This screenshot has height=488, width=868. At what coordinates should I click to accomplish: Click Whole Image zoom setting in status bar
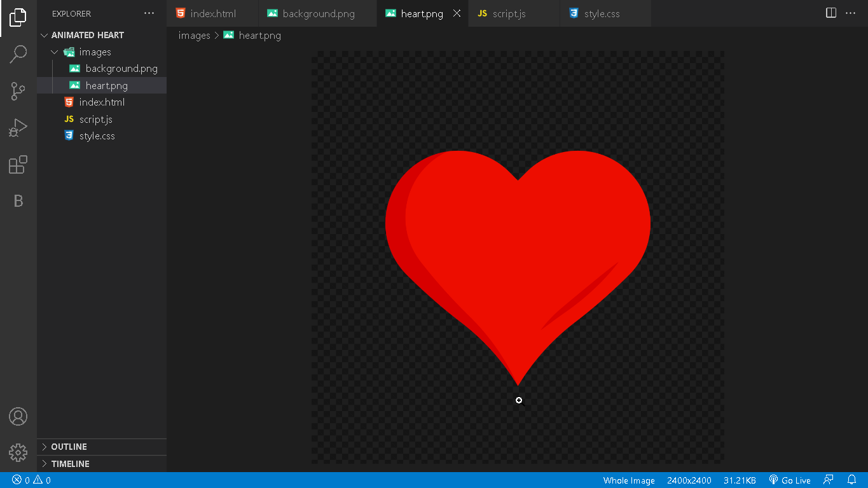(x=628, y=480)
